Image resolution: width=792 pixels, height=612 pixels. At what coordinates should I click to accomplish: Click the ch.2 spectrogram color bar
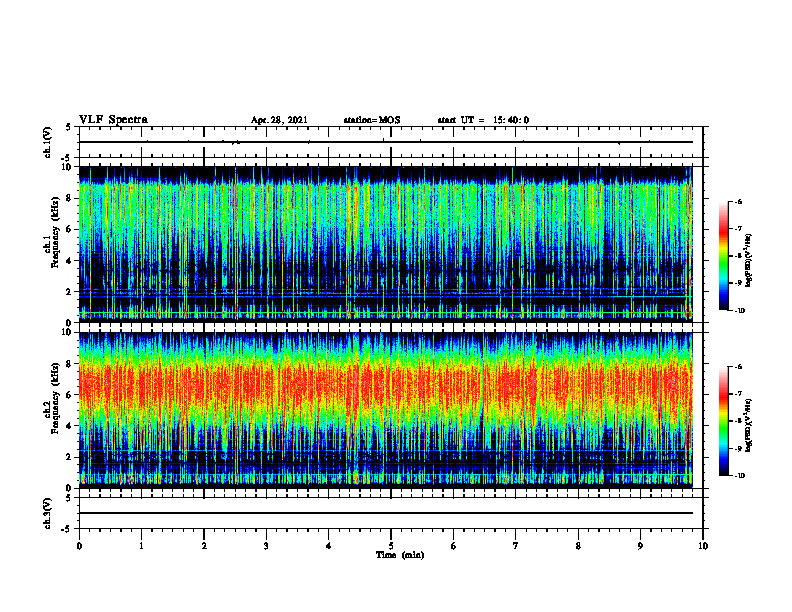[724, 421]
